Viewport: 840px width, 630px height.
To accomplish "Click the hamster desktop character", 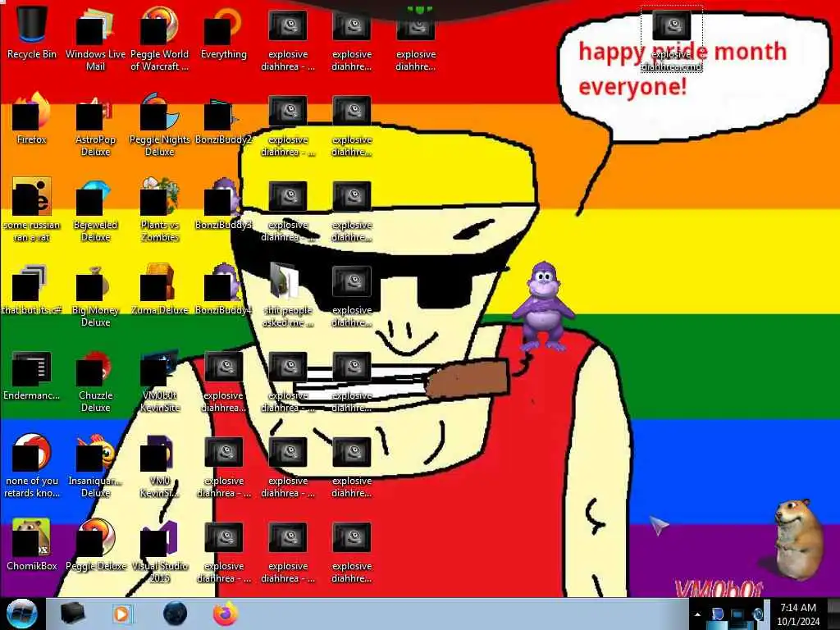I will 797,539.
